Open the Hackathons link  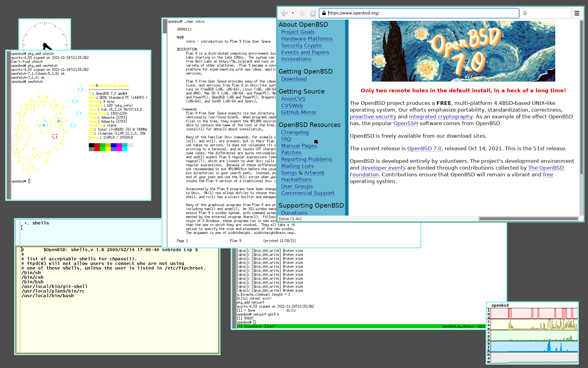pos(296,179)
